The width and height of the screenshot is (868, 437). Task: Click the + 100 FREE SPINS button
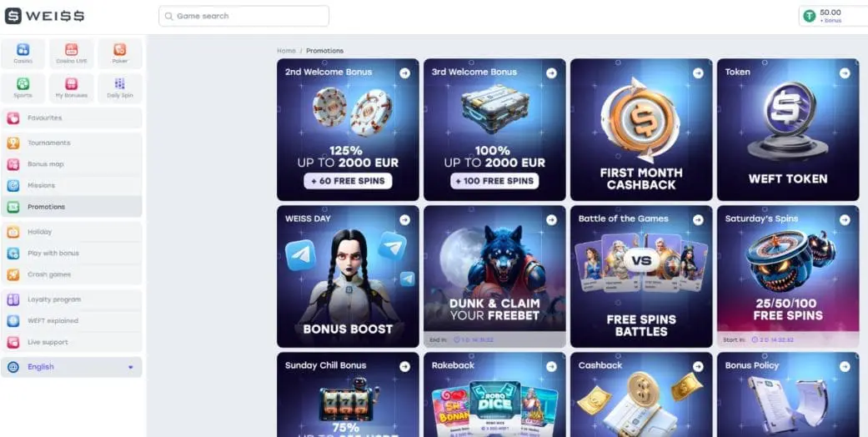494,181
